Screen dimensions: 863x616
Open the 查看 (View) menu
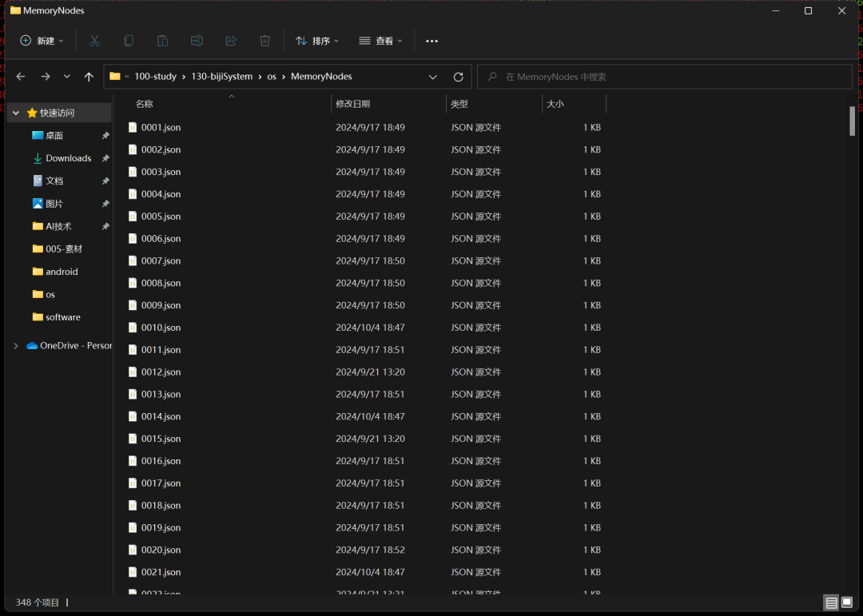[x=380, y=41]
